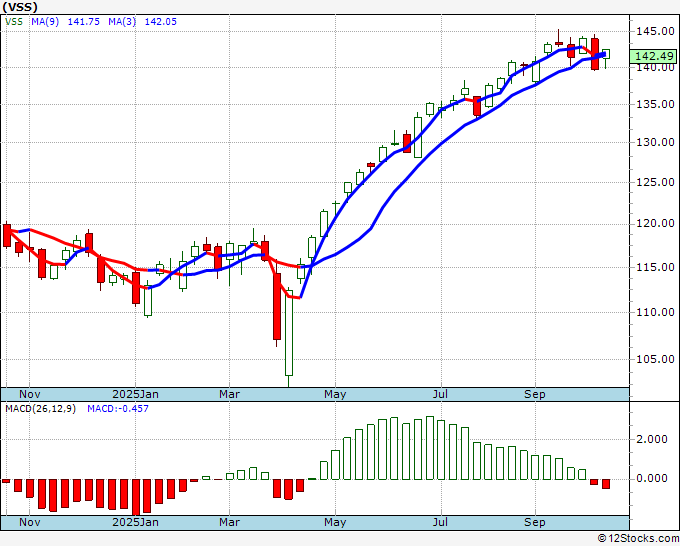Click May on the price chart time axis

point(335,394)
